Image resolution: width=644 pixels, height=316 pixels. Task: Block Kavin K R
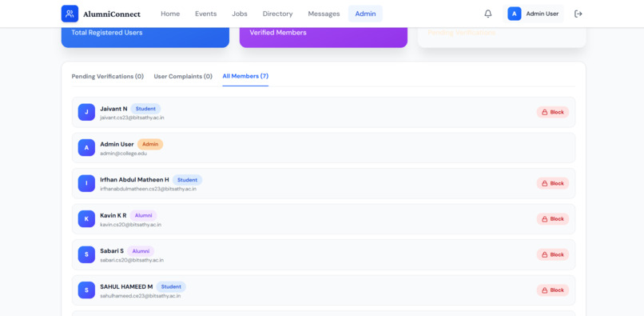pos(552,219)
